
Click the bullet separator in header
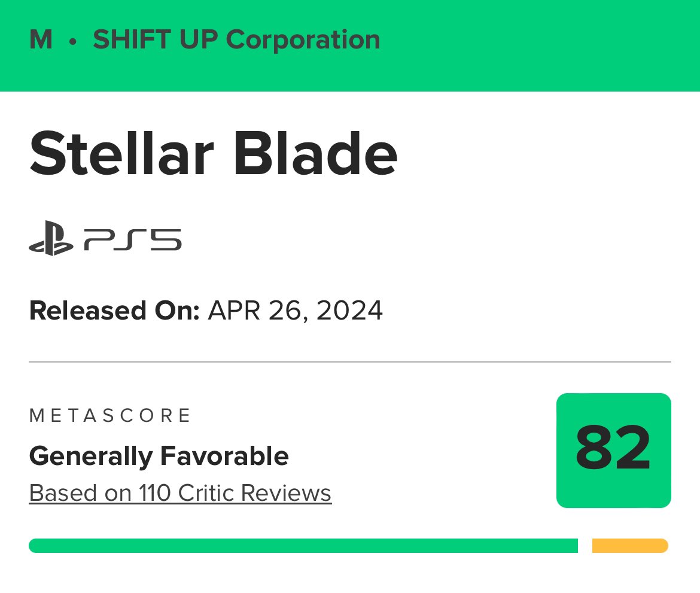[73, 41]
